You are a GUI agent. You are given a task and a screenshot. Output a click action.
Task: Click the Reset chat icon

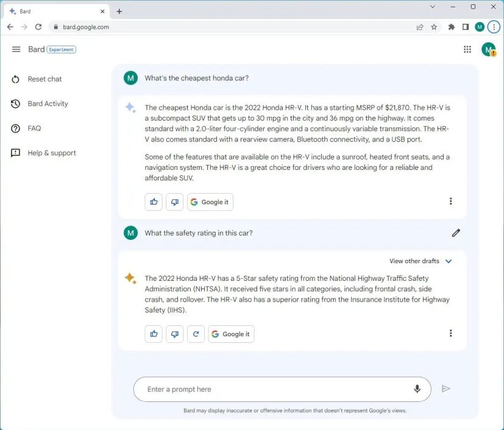pos(15,79)
